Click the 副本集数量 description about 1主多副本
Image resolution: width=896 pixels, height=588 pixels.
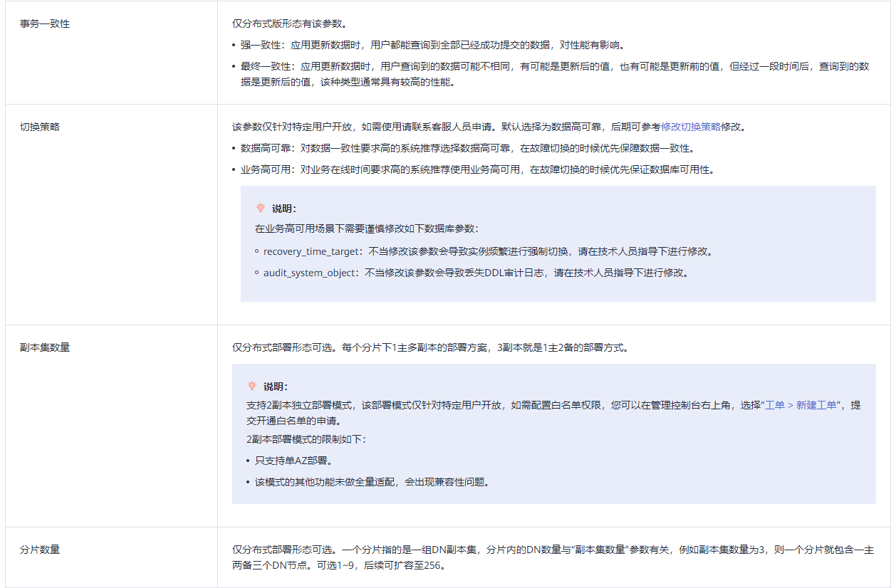click(430, 348)
